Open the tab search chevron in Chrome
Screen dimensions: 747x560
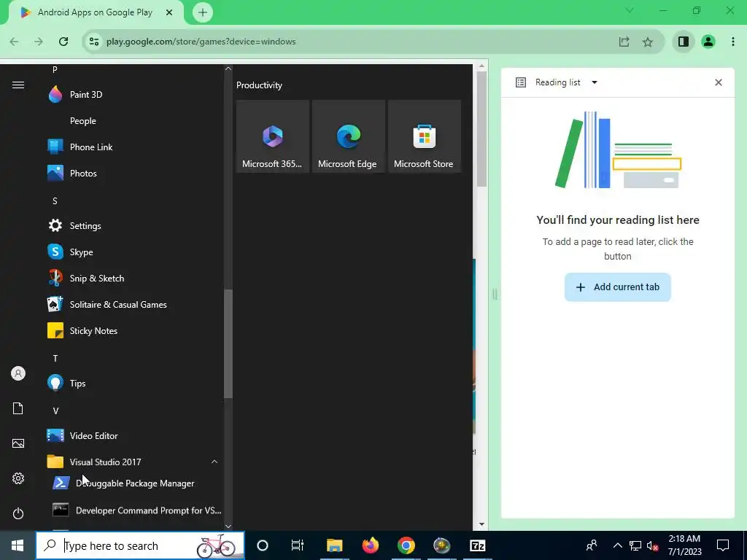click(x=630, y=10)
